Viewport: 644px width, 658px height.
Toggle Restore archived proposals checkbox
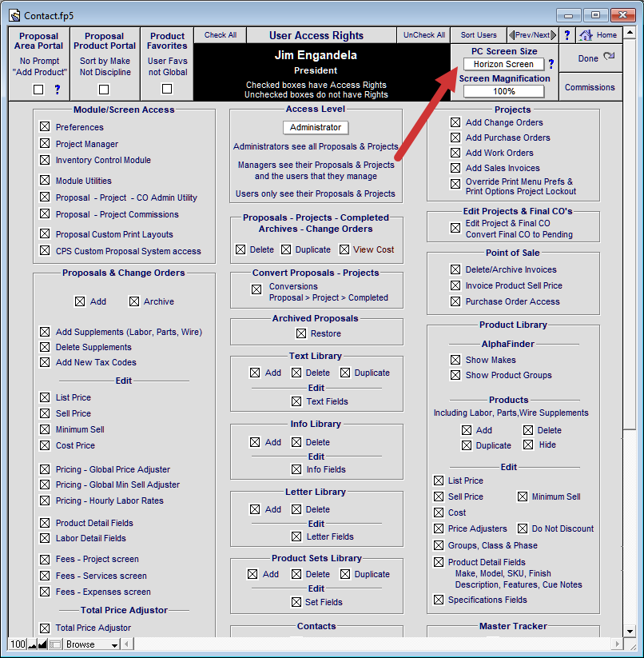pos(301,333)
